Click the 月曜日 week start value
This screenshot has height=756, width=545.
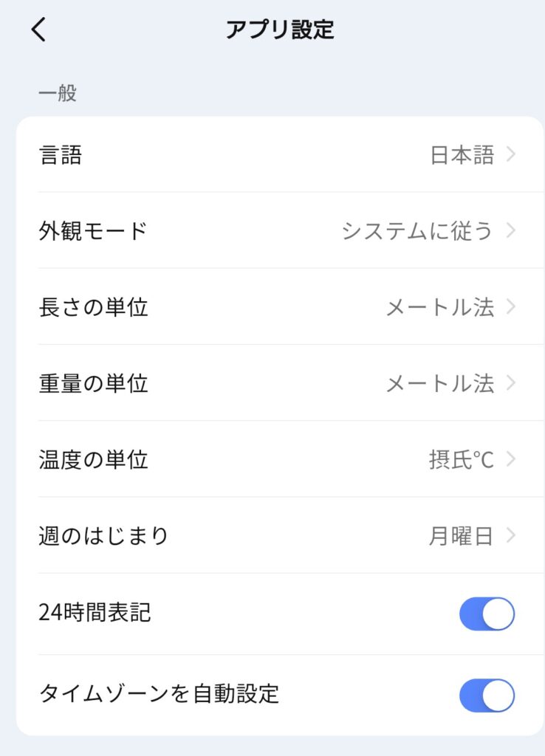pos(461,535)
